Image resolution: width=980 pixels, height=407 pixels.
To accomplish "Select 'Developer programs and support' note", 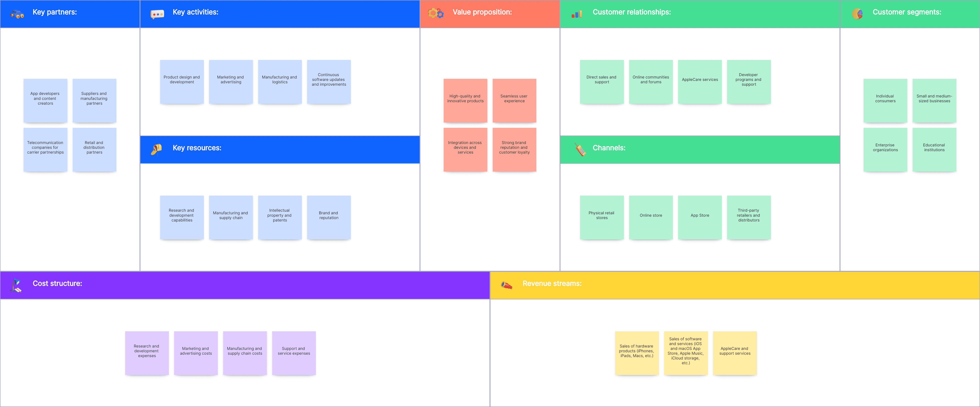I will (749, 81).
